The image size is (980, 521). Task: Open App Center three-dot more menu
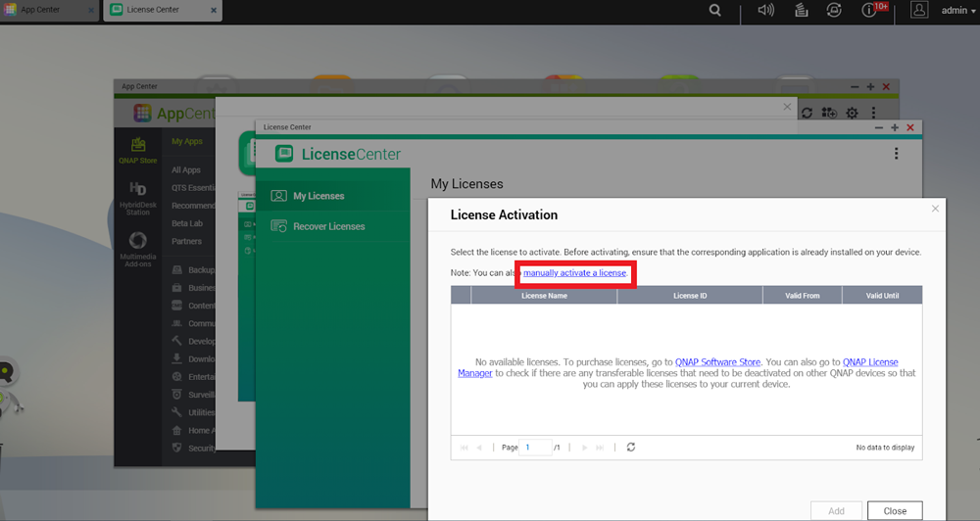click(x=873, y=114)
